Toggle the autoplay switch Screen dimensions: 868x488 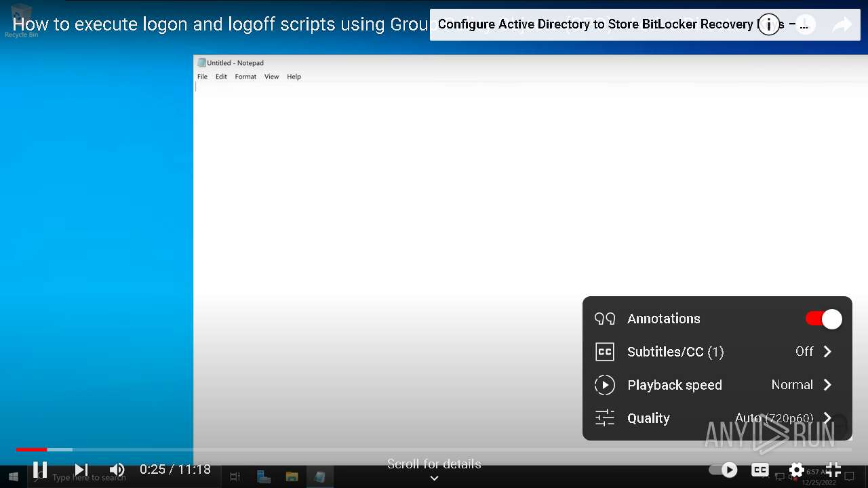[x=724, y=469]
